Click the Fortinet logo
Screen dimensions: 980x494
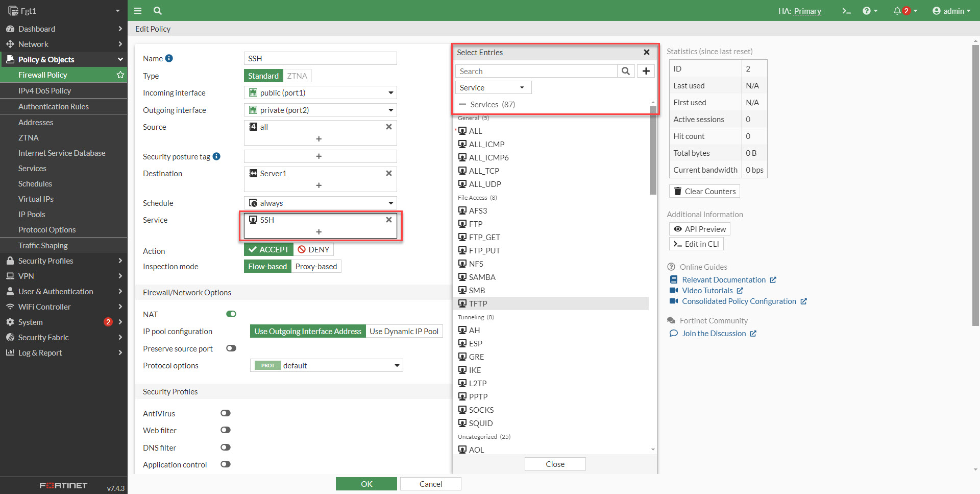click(x=63, y=485)
